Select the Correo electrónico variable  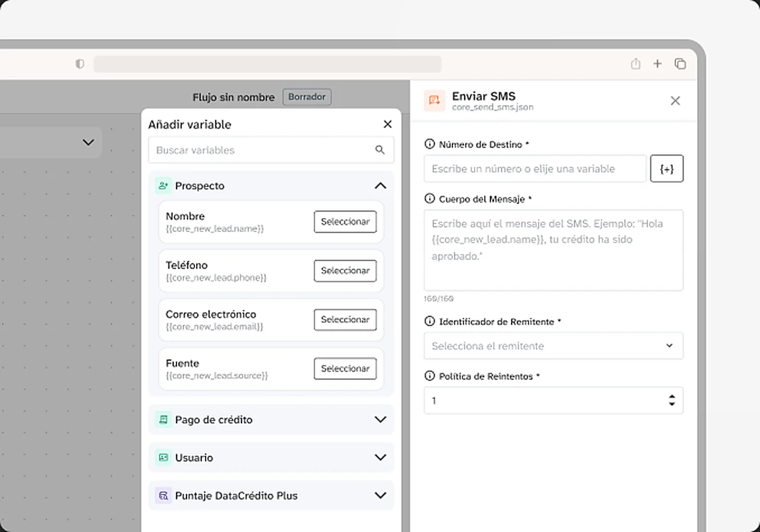345,320
